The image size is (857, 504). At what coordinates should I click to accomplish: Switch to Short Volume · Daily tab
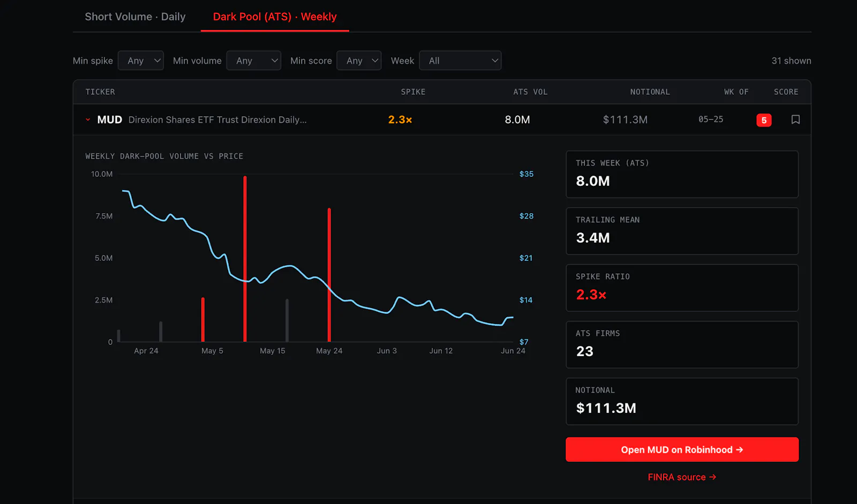135,17
